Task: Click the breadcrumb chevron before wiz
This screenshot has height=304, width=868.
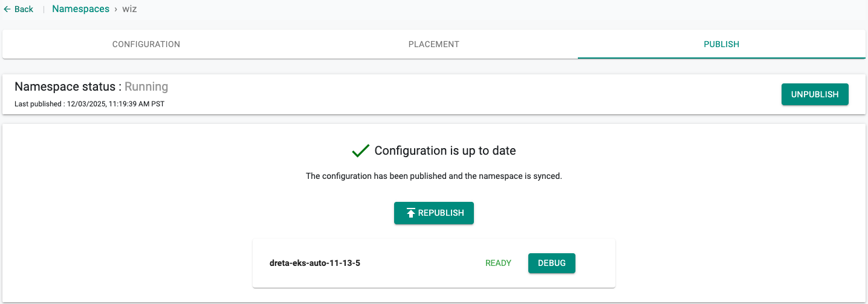Action: click(115, 9)
